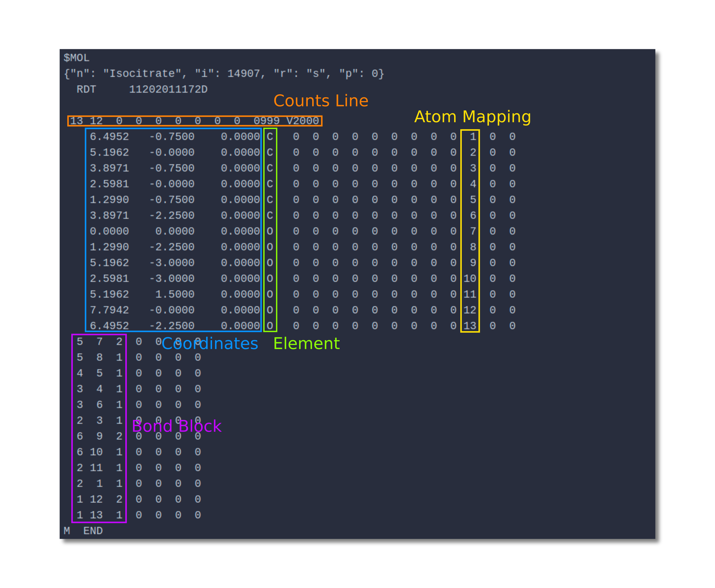
Task: Click the y coordinate "1.5000"
Action: tap(175, 294)
